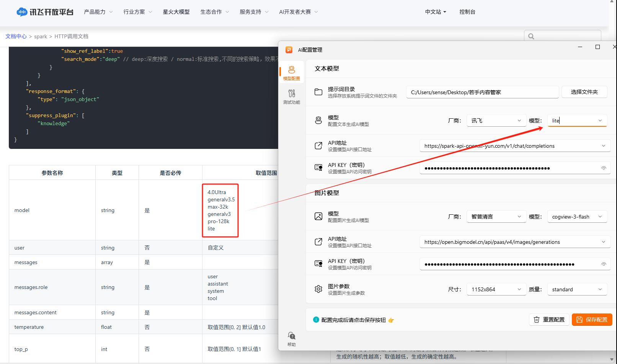
Task: Open the 厂商 dropdown showing 讯飞
Action: (x=496, y=120)
